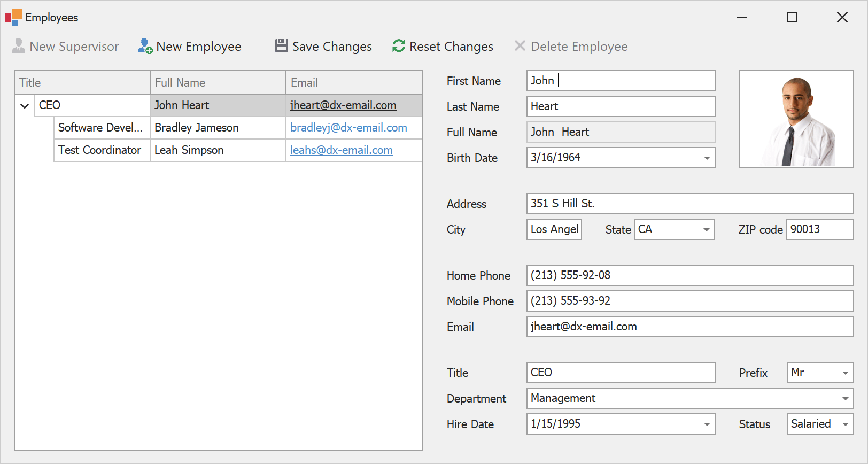Open the State dropdown showing CA
Image resolution: width=868 pixels, height=464 pixels.
[x=706, y=229]
